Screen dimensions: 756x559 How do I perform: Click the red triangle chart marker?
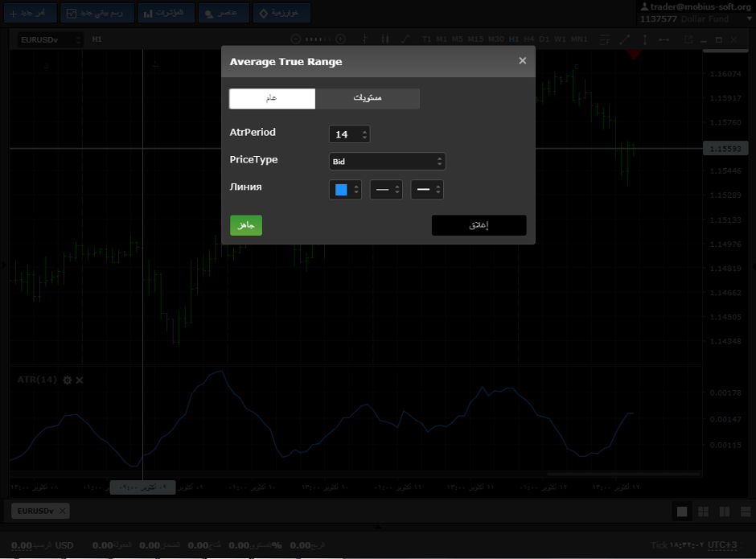[x=634, y=55]
